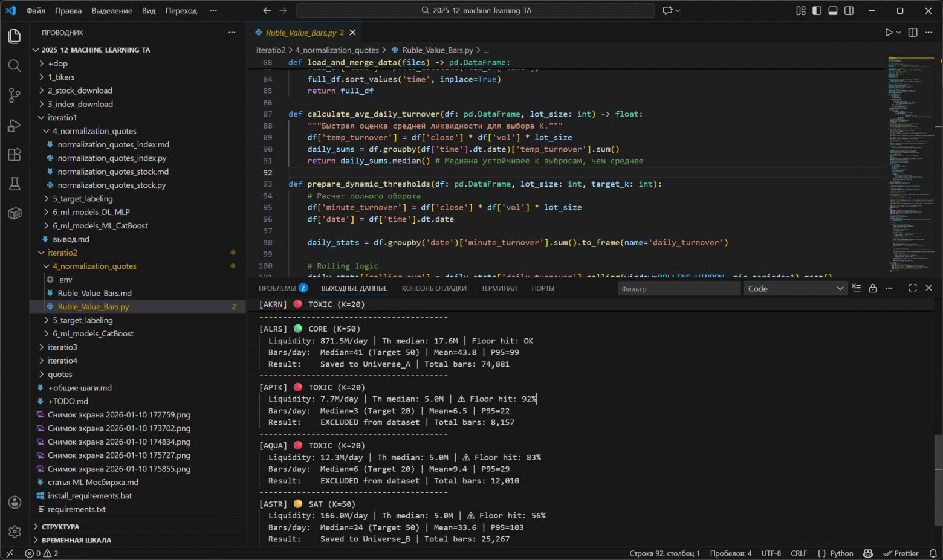This screenshot has width=943, height=560.
Task: Split the editor to the right
Action: pos(913,33)
